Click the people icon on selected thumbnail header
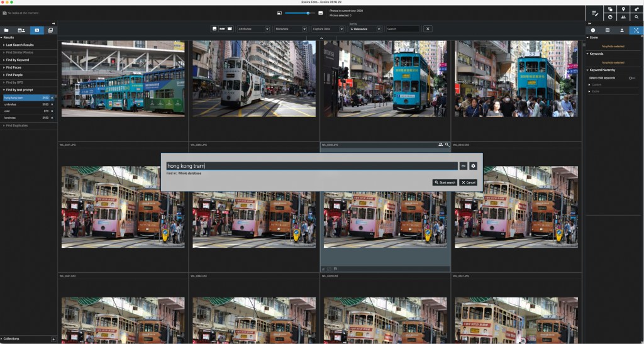This screenshot has height=344, width=644. click(x=440, y=145)
